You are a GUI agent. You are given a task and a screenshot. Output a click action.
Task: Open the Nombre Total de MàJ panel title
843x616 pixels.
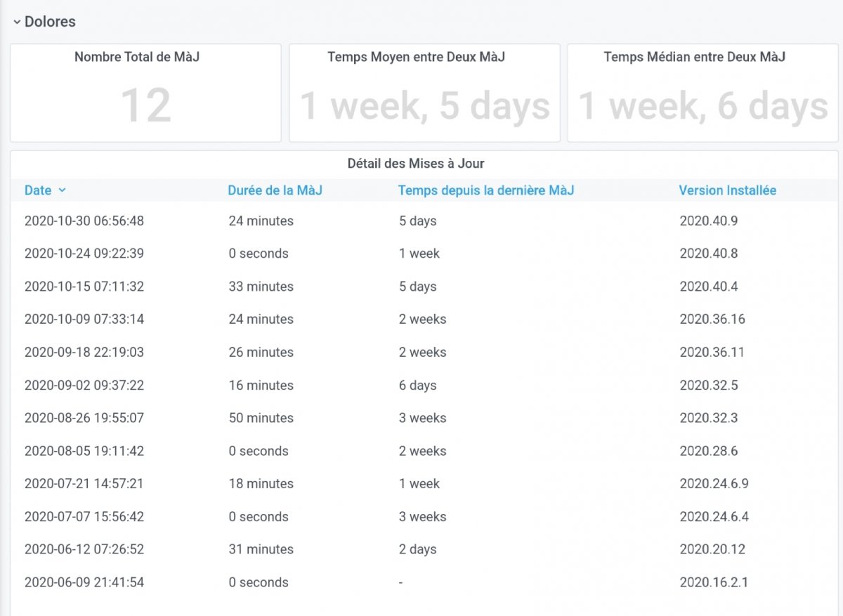click(x=137, y=57)
